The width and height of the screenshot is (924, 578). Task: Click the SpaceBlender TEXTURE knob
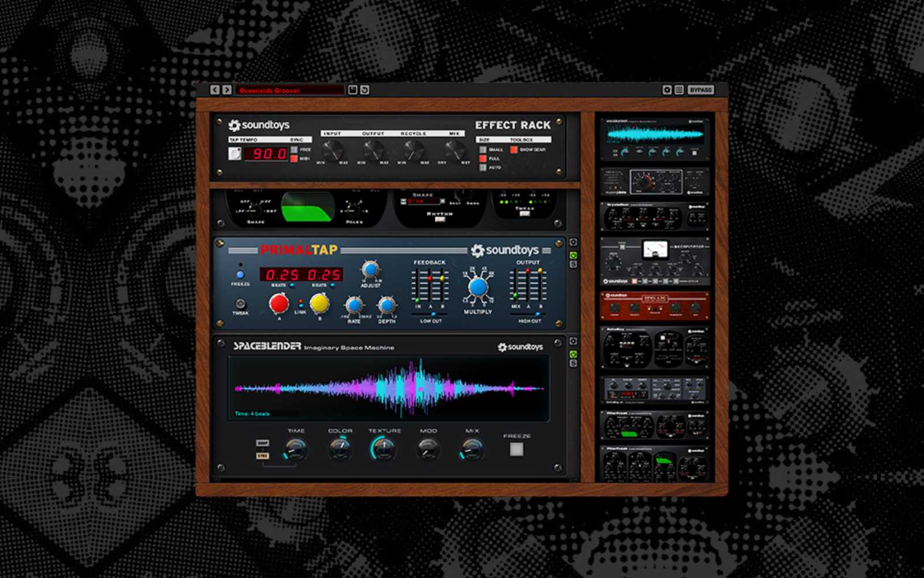click(384, 449)
